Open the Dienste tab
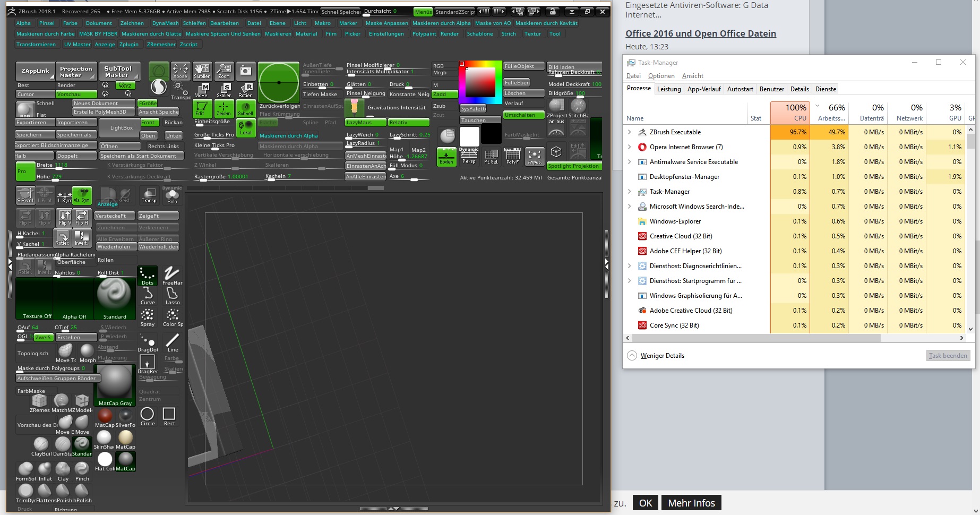The width and height of the screenshot is (980, 515). [x=826, y=89]
